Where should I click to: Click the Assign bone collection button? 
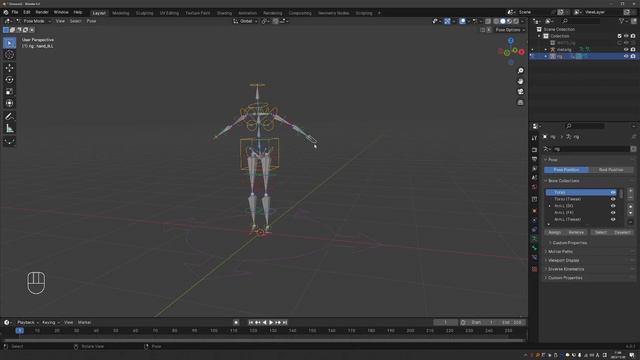[555, 232]
